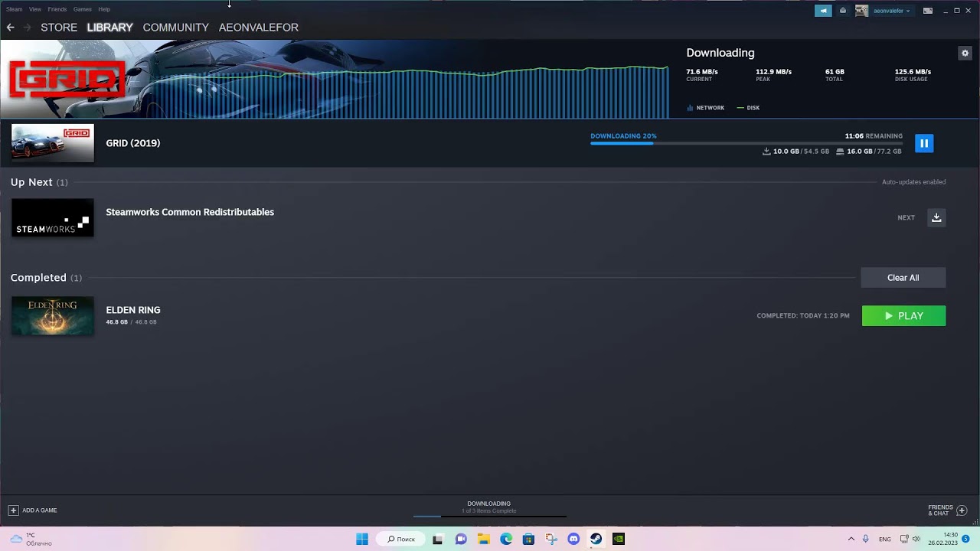Switch to the LIBRARY tab
980x551 pixels.
[x=109, y=28]
